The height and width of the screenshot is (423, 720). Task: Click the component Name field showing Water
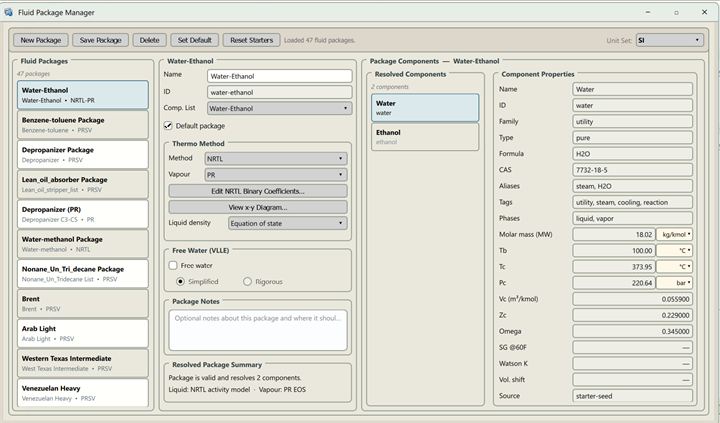coord(632,89)
